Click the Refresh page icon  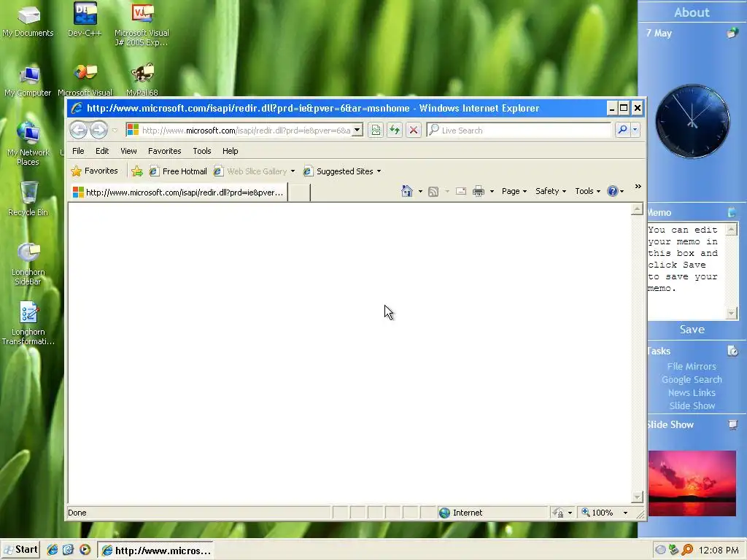coord(395,130)
